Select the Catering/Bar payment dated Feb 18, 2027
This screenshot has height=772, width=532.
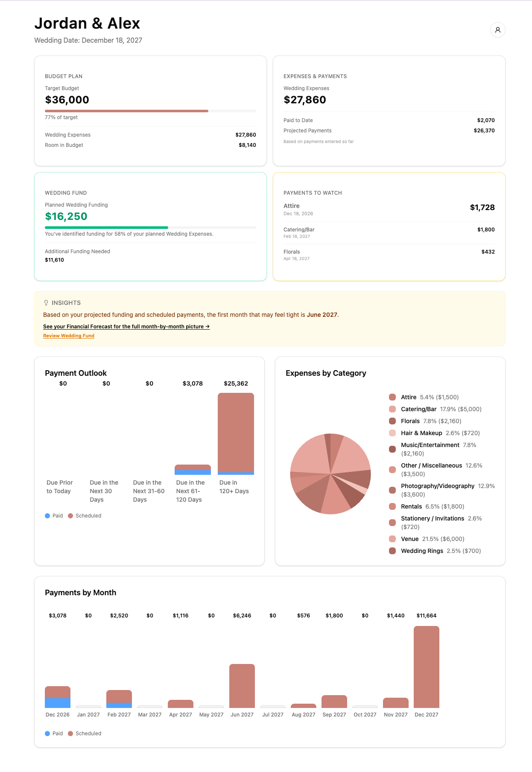point(389,233)
